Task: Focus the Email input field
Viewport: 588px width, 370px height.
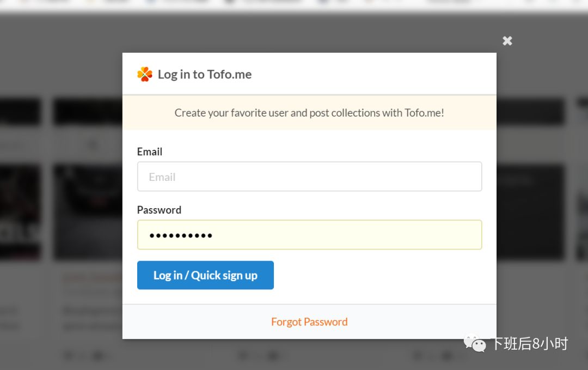Action: [x=309, y=177]
